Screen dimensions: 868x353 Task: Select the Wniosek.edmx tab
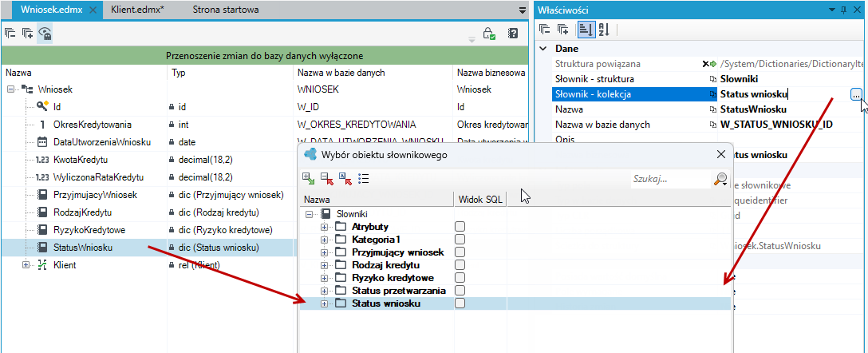[x=52, y=10]
